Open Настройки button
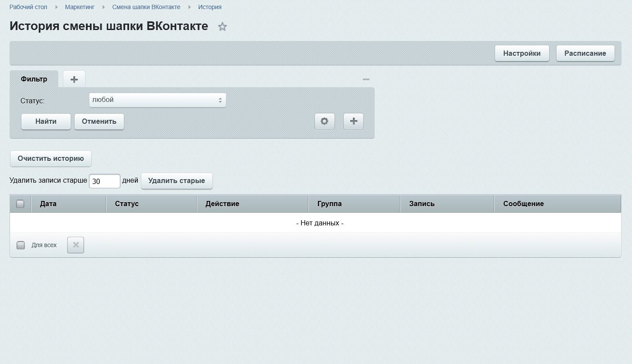This screenshot has width=632, height=364. [x=522, y=53]
